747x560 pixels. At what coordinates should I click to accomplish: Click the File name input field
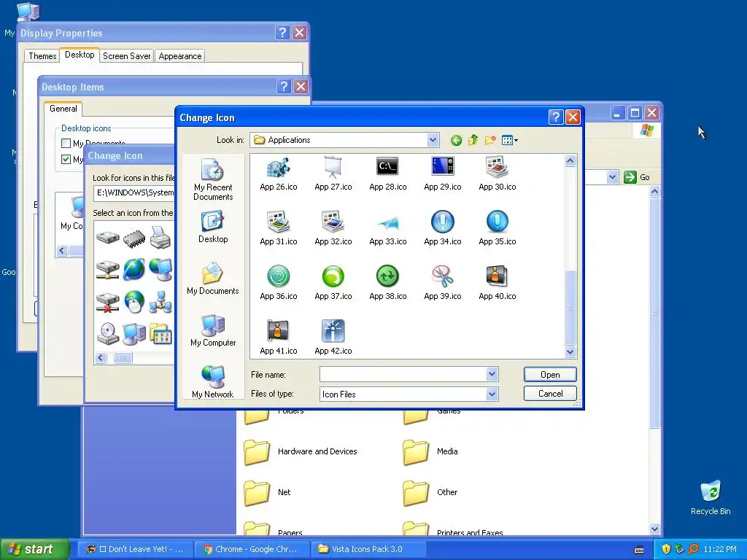pos(403,375)
